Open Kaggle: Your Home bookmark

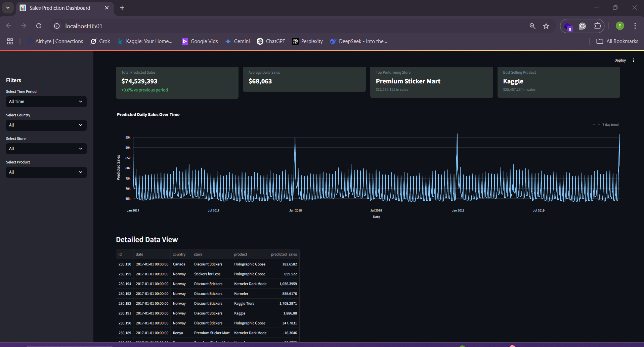(x=145, y=41)
